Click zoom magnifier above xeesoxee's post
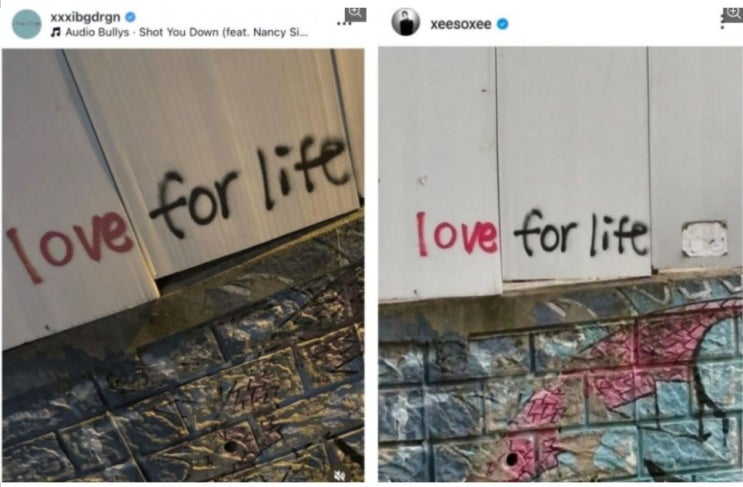The height and width of the screenshot is (487, 743). [x=732, y=14]
